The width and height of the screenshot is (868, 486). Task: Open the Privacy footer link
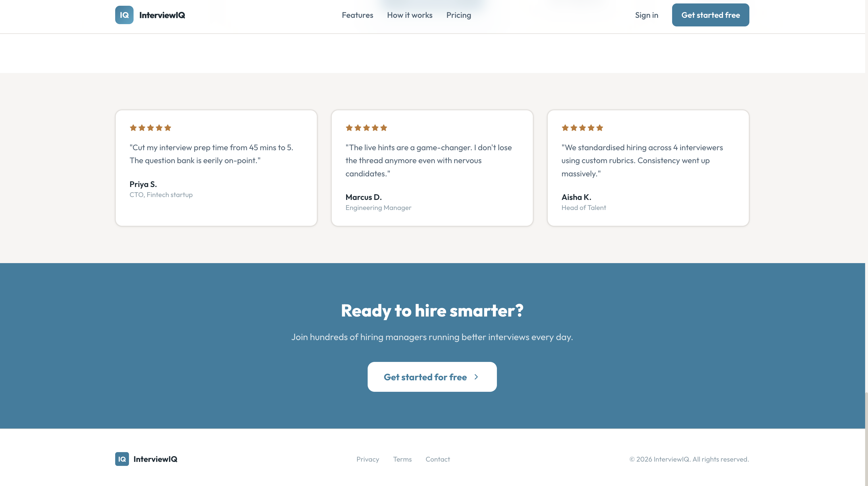(368, 459)
